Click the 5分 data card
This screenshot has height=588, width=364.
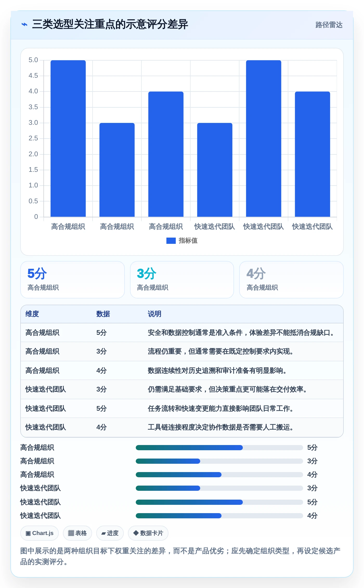(x=73, y=280)
